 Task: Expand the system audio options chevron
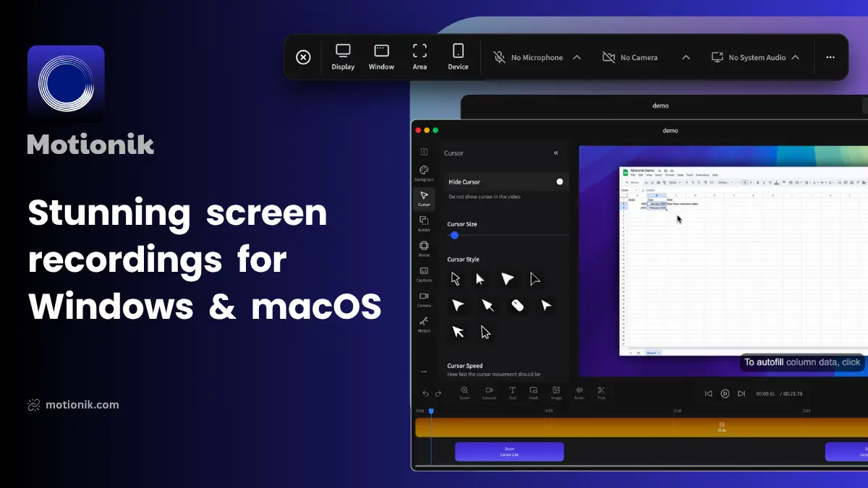pos(795,58)
